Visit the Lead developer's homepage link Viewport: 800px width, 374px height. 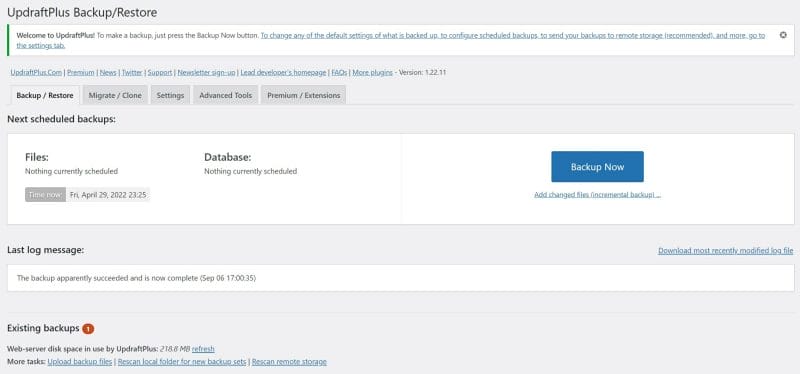(x=283, y=72)
